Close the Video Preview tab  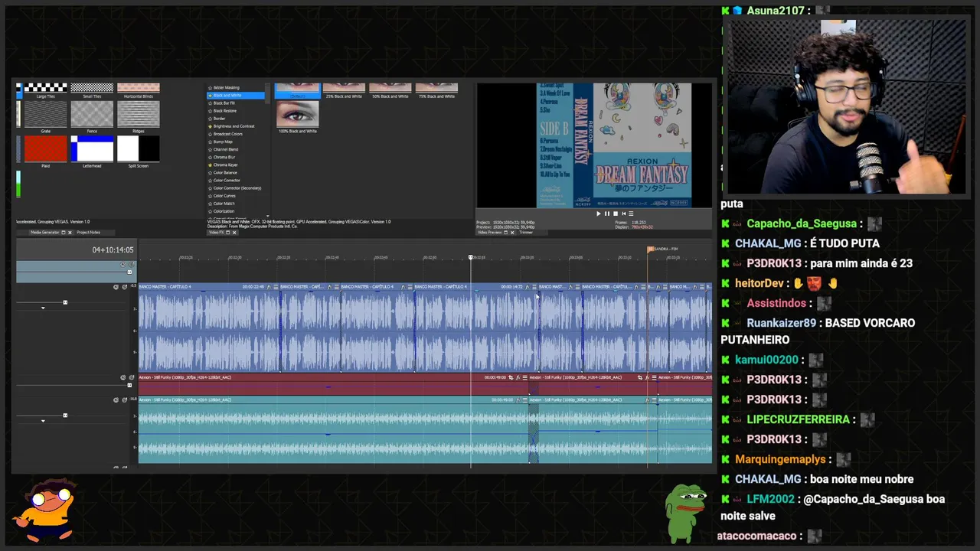tap(512, 233)
